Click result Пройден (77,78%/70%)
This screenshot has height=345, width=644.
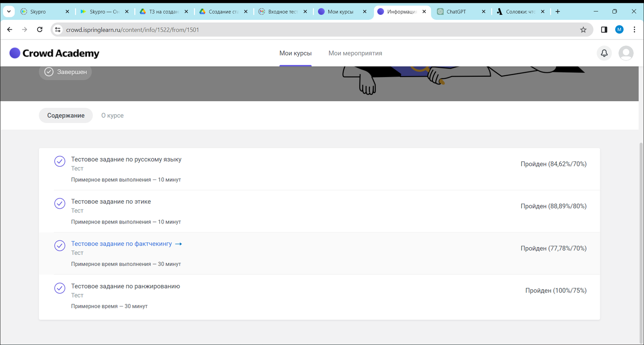(x=553, y=248)
